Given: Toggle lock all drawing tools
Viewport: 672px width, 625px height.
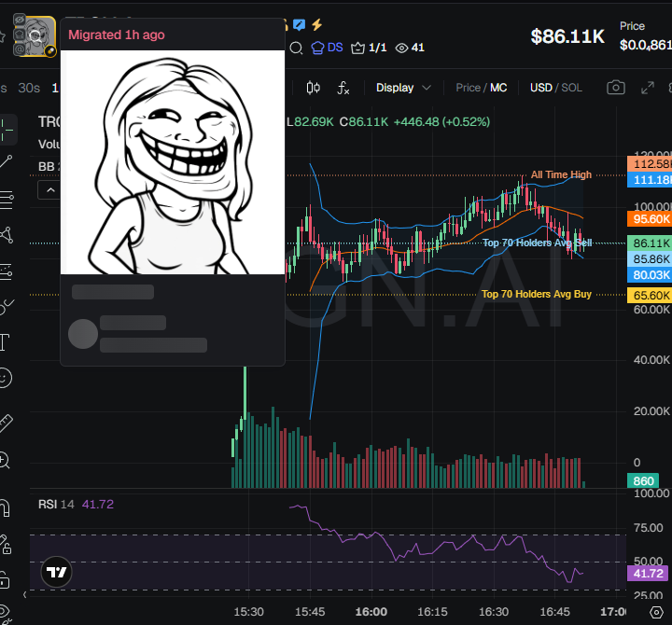Looking at the screenshot, I should [5, 580].
